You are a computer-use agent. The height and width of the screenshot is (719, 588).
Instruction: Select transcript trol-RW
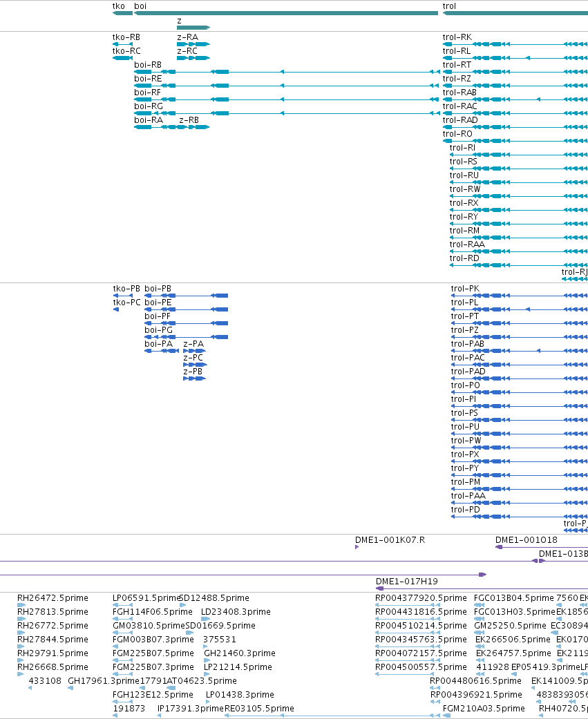465,189
